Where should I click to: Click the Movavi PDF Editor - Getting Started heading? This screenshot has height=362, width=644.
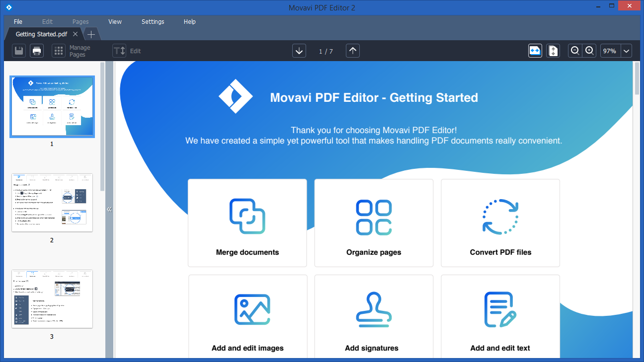pyautogui.click(x=374, y=97)
